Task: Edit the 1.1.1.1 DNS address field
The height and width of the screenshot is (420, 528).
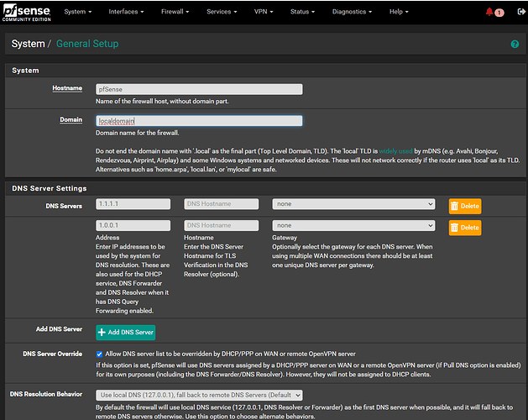Action: pyautogui.click(x=133, y=204)
